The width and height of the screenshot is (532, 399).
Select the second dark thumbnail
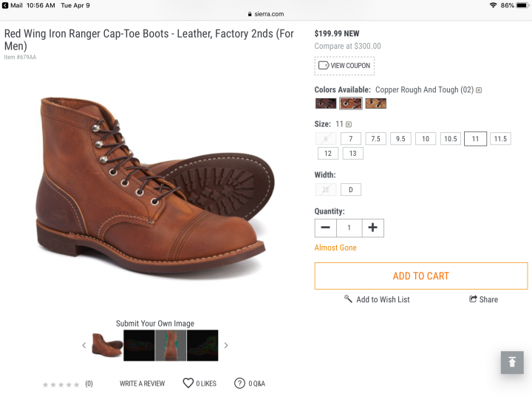[x=139, y=345]
